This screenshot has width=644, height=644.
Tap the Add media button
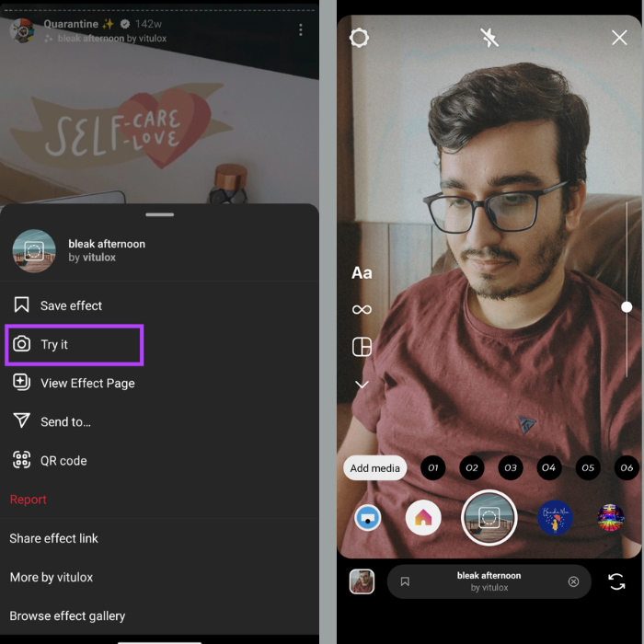[x=375, y=467]
